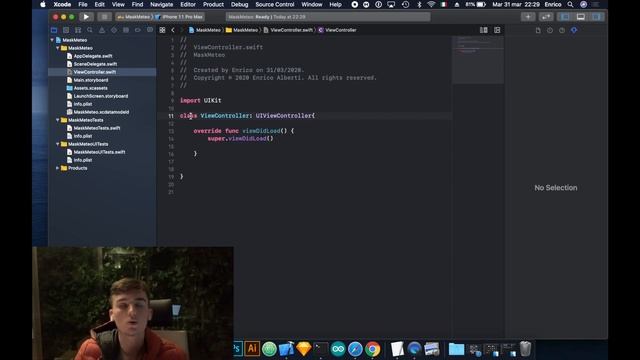Collapse the MaskMeteoTests group
The width and height of the screenshot is (640, 360).
click(x=58, y=120)
